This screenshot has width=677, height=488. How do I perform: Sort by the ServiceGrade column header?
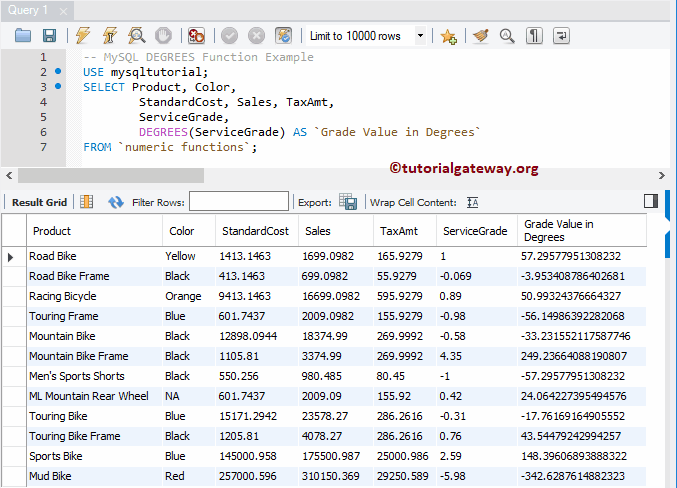[x=474, y=231]
